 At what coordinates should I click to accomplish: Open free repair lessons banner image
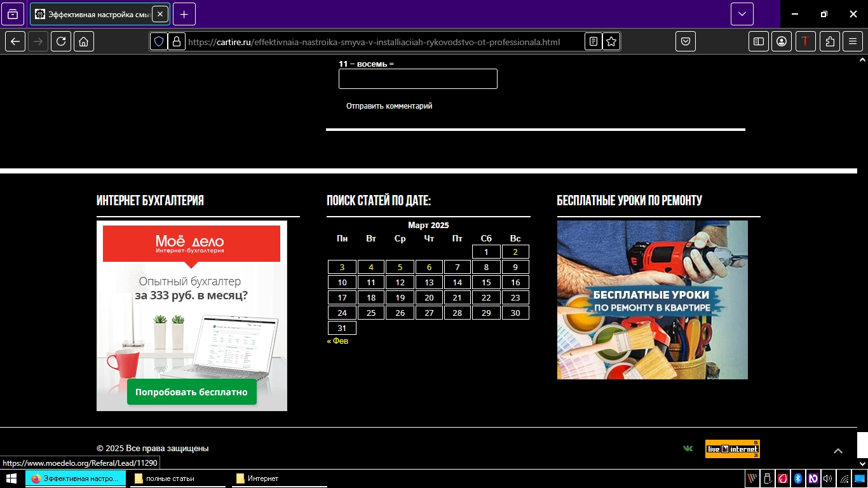[x=653, y=300]
